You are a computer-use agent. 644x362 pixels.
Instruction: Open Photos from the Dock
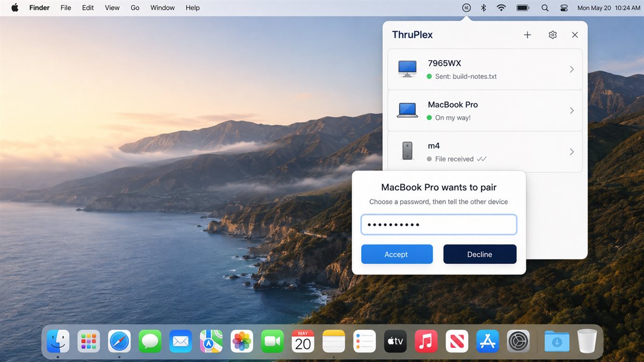(x=242, y=341)
